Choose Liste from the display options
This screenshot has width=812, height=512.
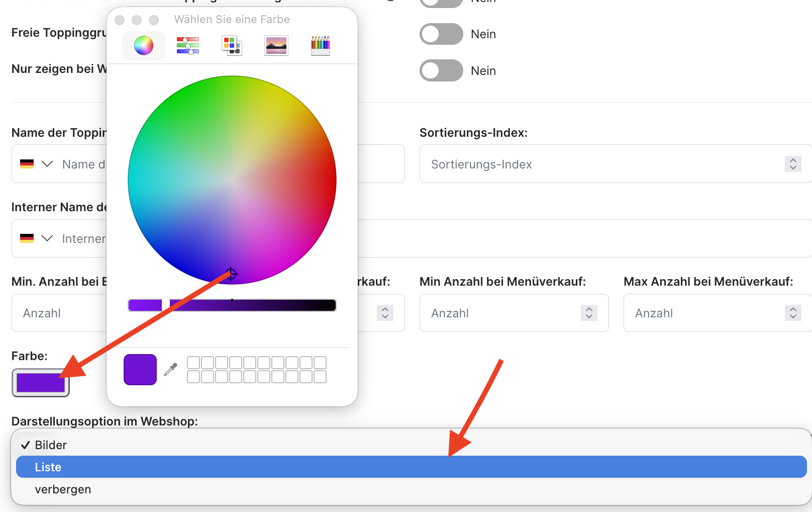tap(48, 467)
